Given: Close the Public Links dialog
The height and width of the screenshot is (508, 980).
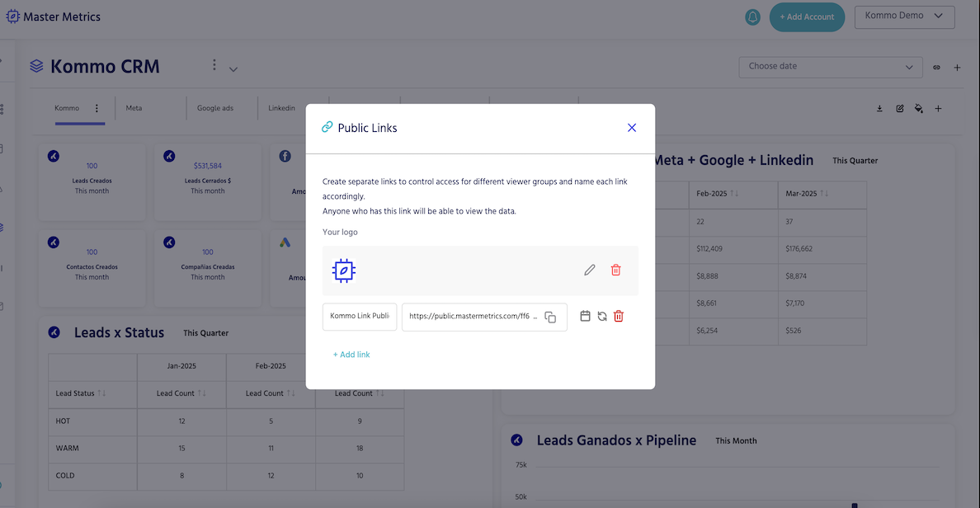Looking at the screenshot, I should [x=632, y=127].
